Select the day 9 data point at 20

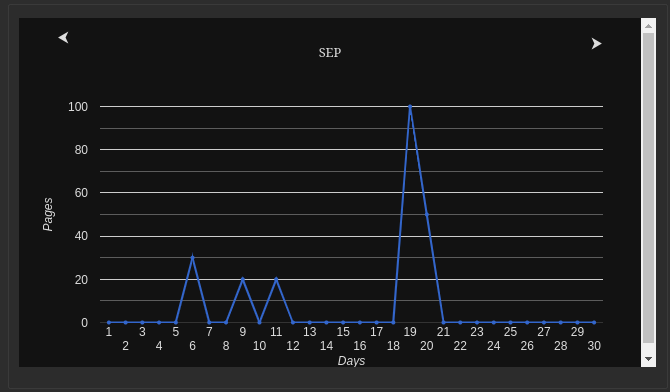tap(243, 279)
